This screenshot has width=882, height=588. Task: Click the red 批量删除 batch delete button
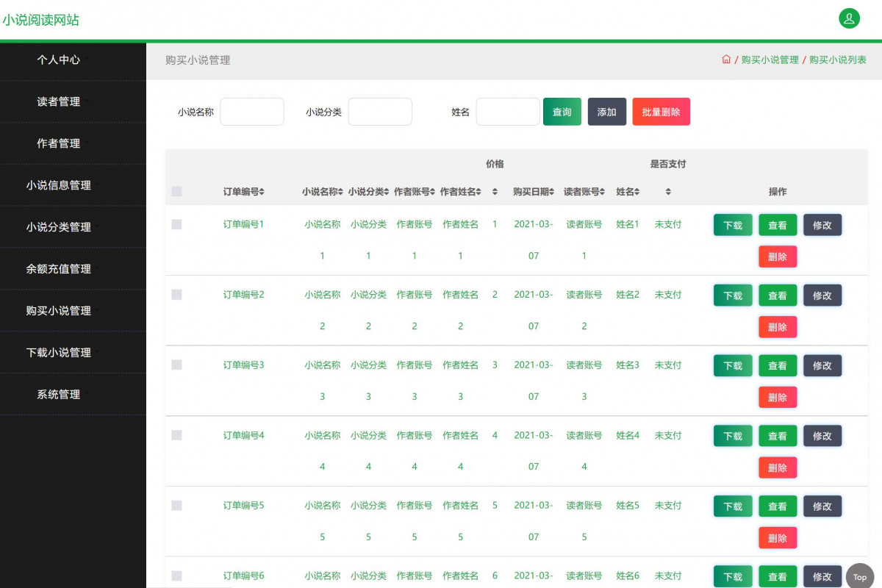tap(661, 111)
